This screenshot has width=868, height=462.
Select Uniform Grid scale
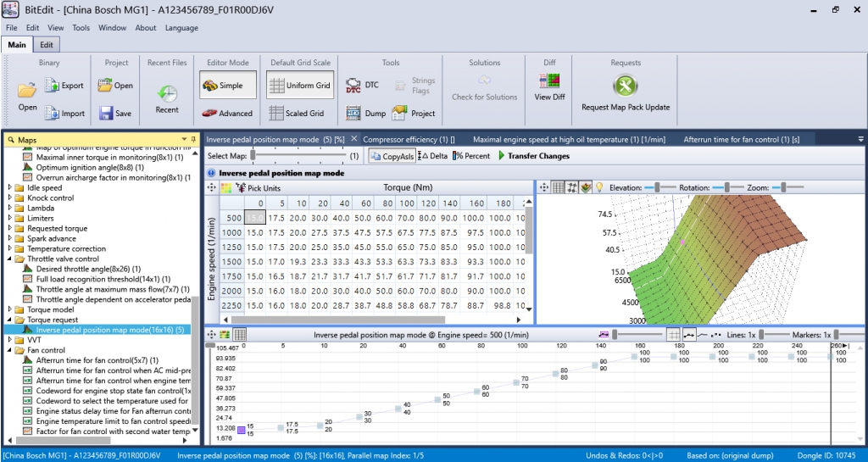click(300, 85)
